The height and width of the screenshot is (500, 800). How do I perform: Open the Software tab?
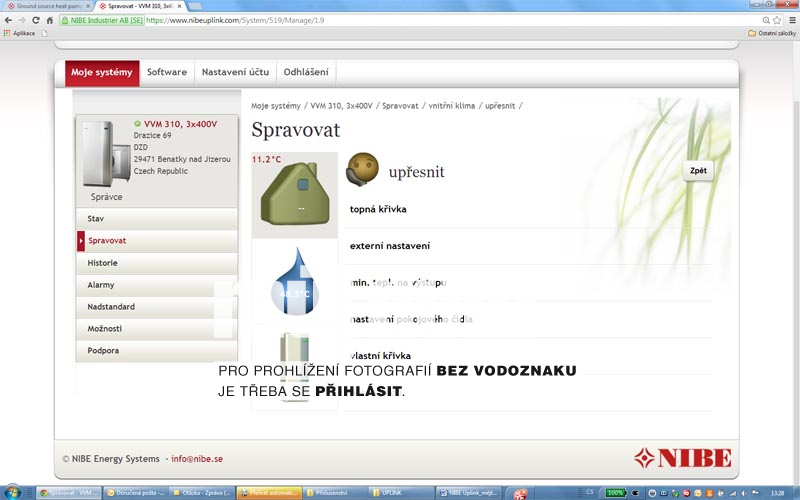[x=167, y=72]
